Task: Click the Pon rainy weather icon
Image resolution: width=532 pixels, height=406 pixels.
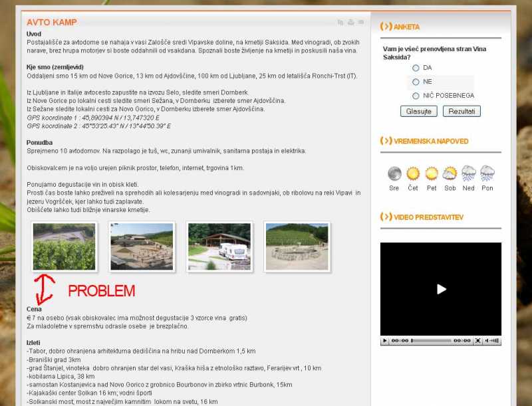Action: pyautogui.click(x=487, y=173)
